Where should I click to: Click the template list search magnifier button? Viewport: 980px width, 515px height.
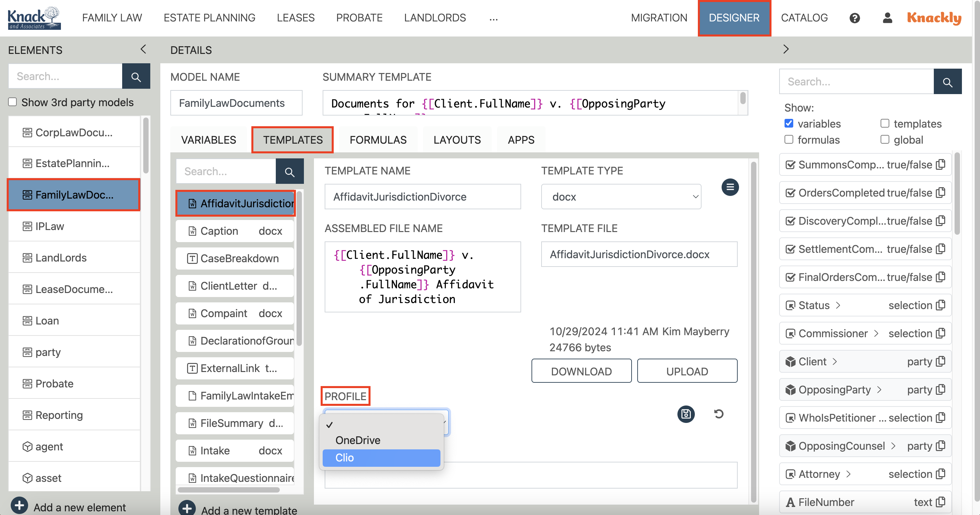pos(290,172)
